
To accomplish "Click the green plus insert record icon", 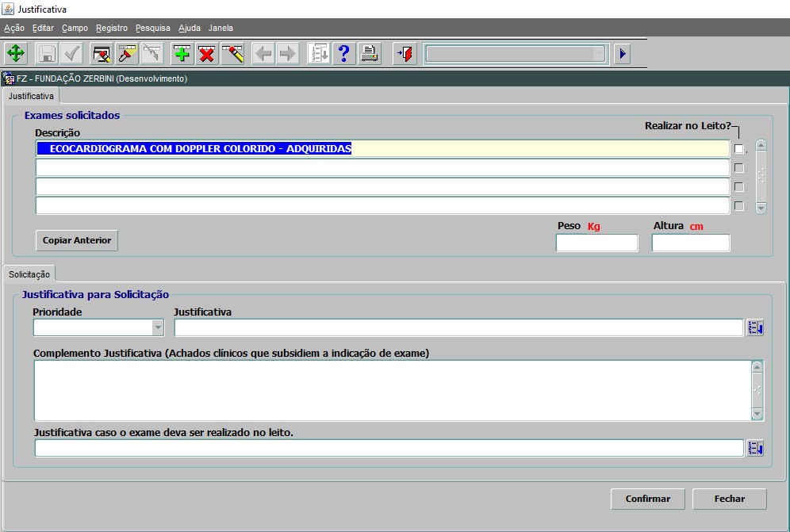I will coord(182,53).
